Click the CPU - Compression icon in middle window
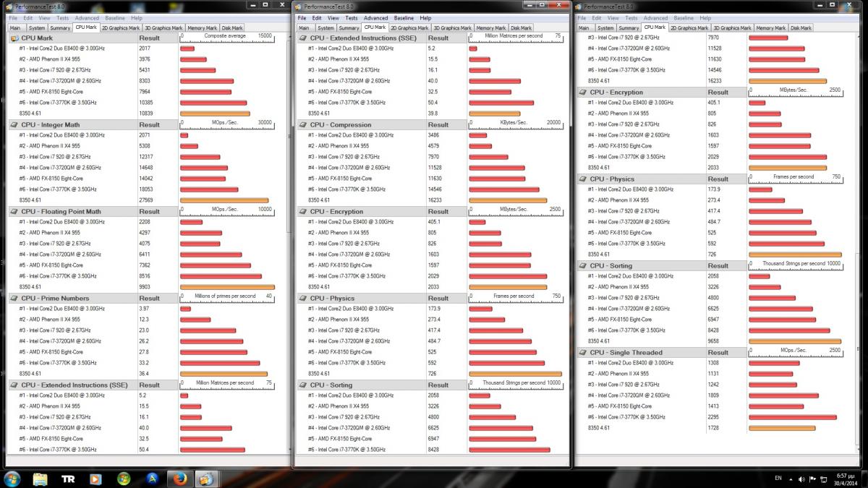The image size is (868, 488). 303,124
